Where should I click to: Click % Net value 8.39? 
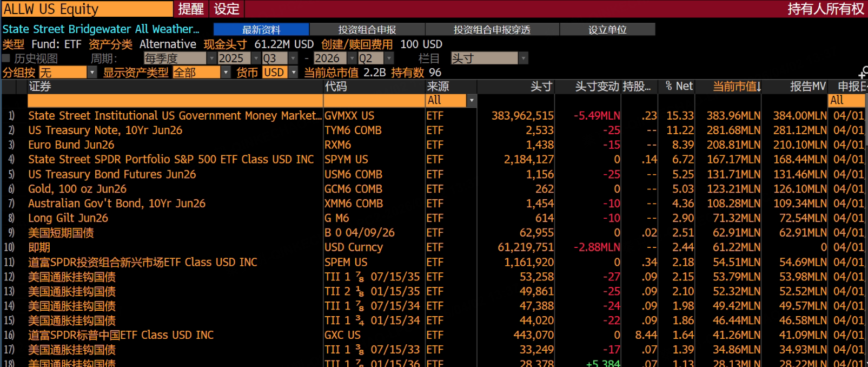tap(683, 145)
